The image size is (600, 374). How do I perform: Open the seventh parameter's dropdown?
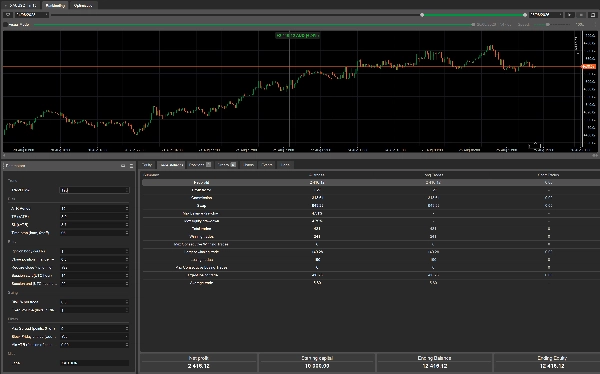coord(95,268)
